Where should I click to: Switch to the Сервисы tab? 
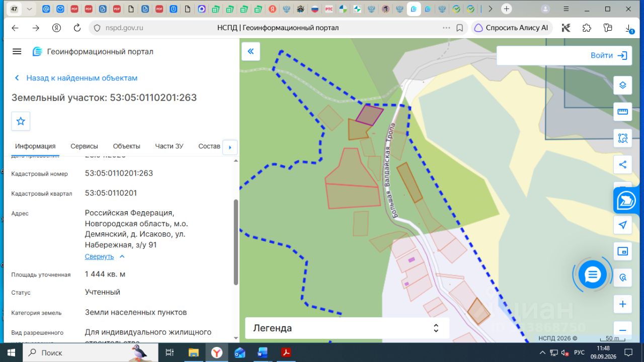click(x=84, y=146)
